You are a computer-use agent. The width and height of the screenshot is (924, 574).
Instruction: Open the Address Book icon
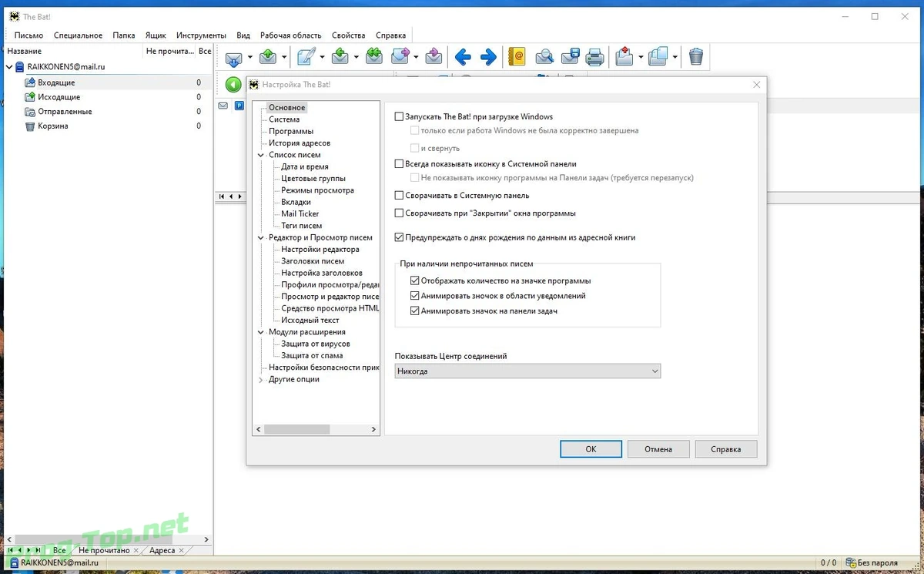click(517, 56)
